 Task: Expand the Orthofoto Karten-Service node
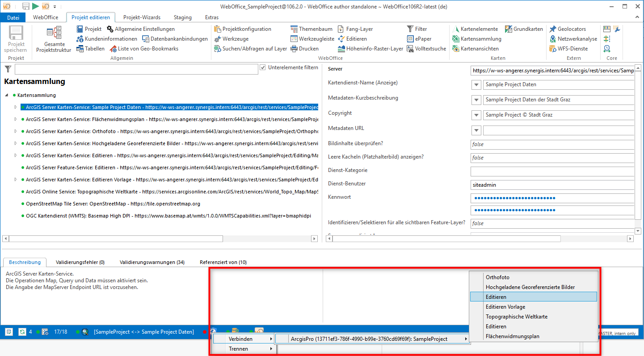[16, 131]
